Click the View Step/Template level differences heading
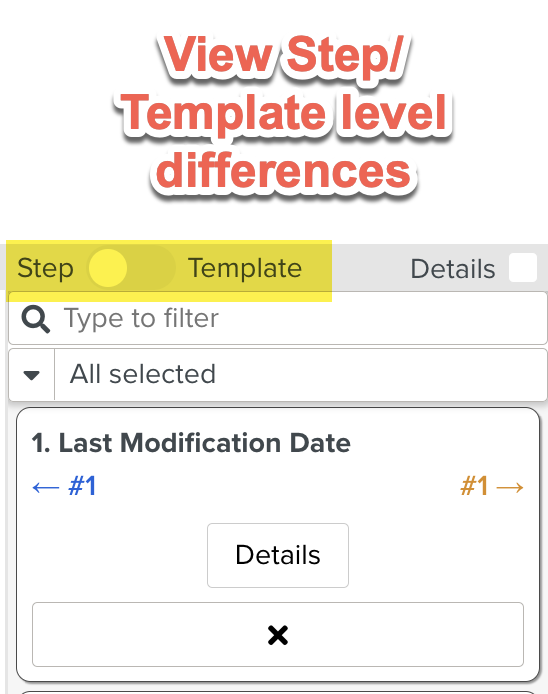Screen dimensions: 548x694 point(283,114)
